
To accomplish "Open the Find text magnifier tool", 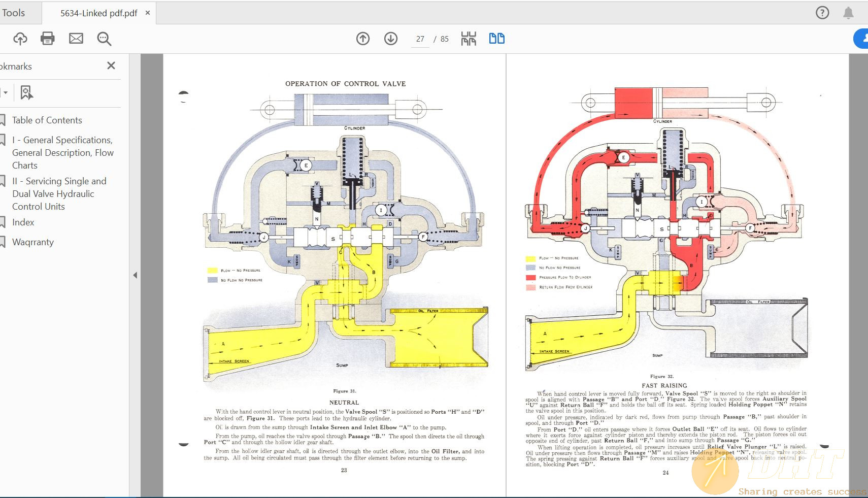I will [x=104, y=39].
